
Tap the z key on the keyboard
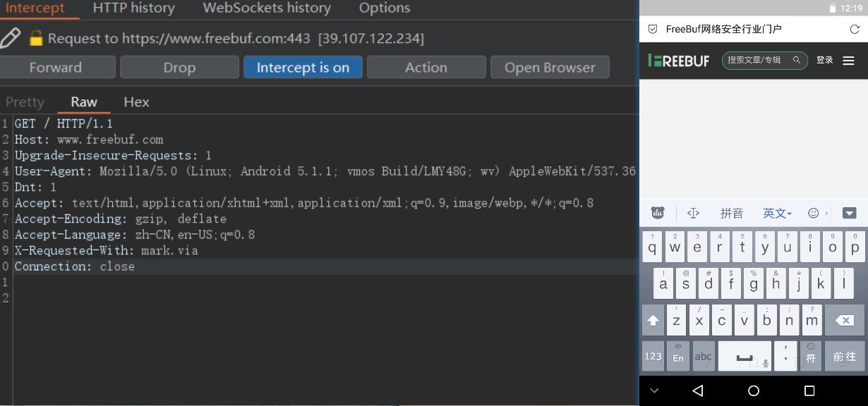pyautogui.click(x=676, y=320)
